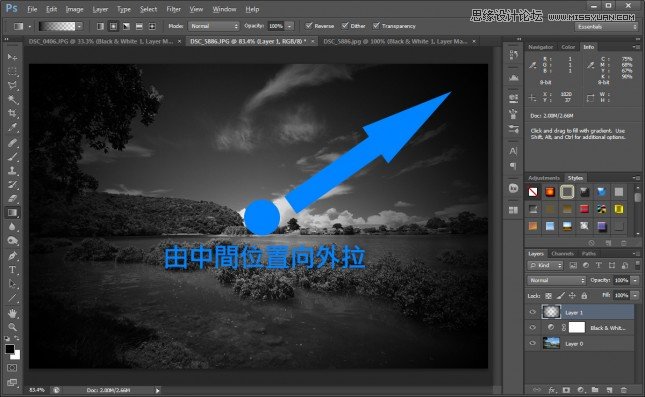645x397 pixels.
Task: Select the Dodge tool
Action: [x=12, y=241]
